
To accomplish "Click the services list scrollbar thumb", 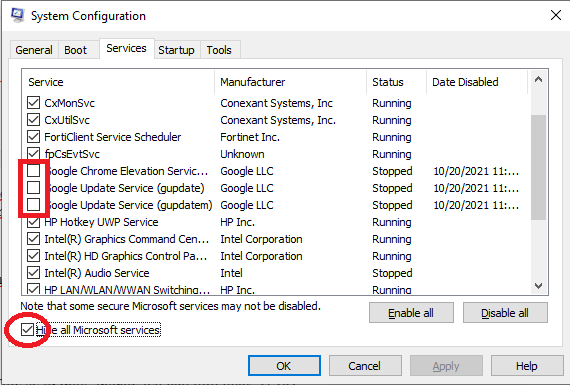I will 538,167.
